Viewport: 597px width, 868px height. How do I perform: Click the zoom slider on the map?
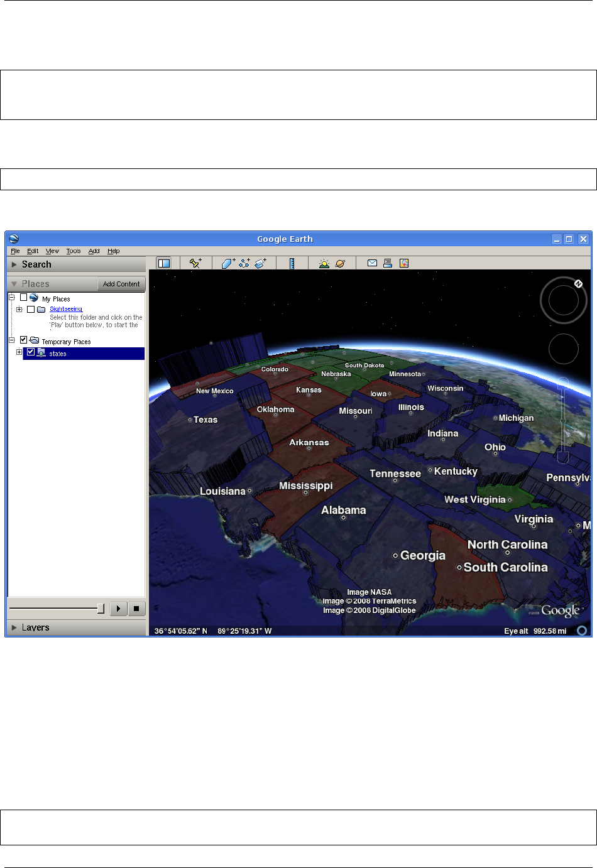pos(564,421)
